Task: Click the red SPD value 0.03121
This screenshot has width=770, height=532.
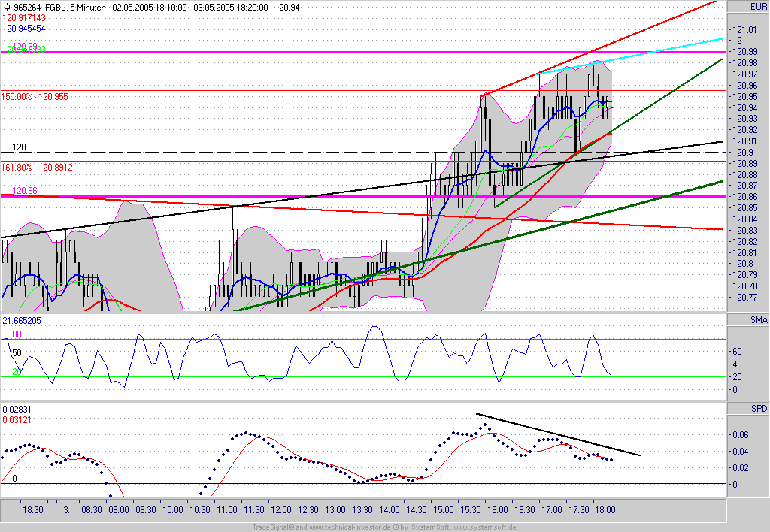Action: click(x=17, y=420)
